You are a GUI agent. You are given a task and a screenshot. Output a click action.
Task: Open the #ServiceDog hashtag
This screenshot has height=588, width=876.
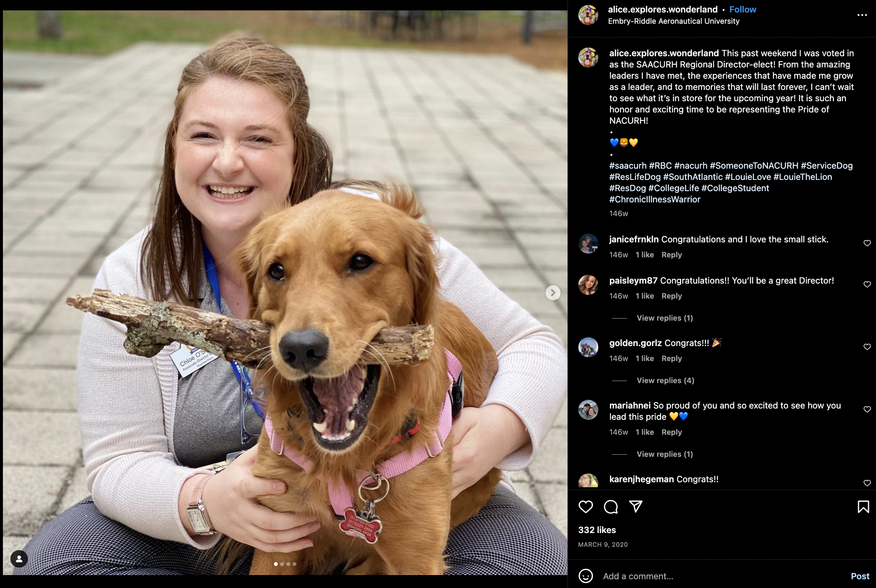[x=826, y=166]
